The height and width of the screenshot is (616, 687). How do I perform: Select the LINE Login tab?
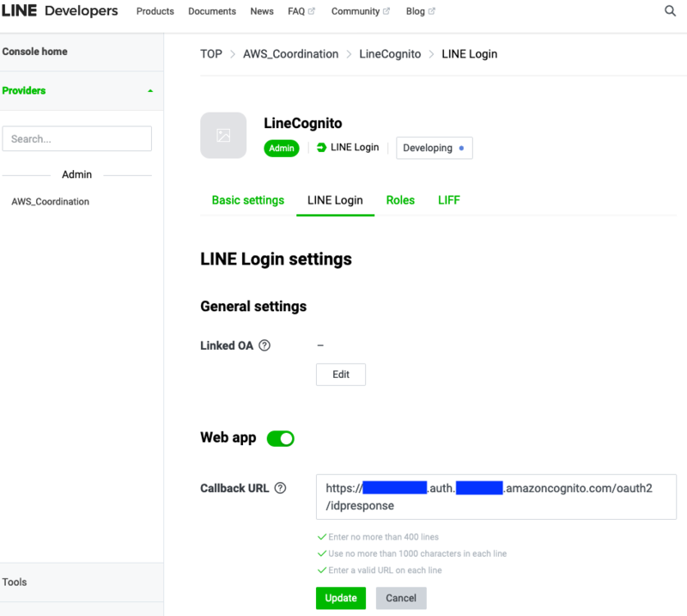335,200
